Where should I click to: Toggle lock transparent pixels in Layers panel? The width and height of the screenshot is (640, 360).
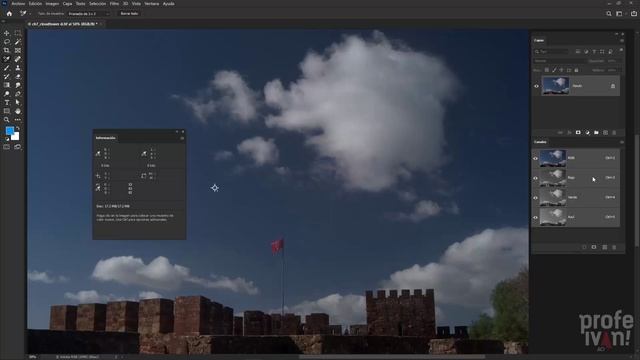click(547, 70)
